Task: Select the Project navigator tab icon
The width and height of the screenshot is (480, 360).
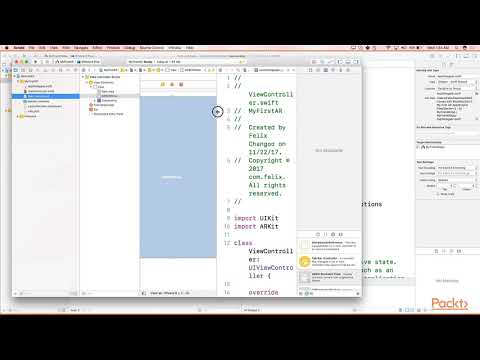Action: (16, 70)
